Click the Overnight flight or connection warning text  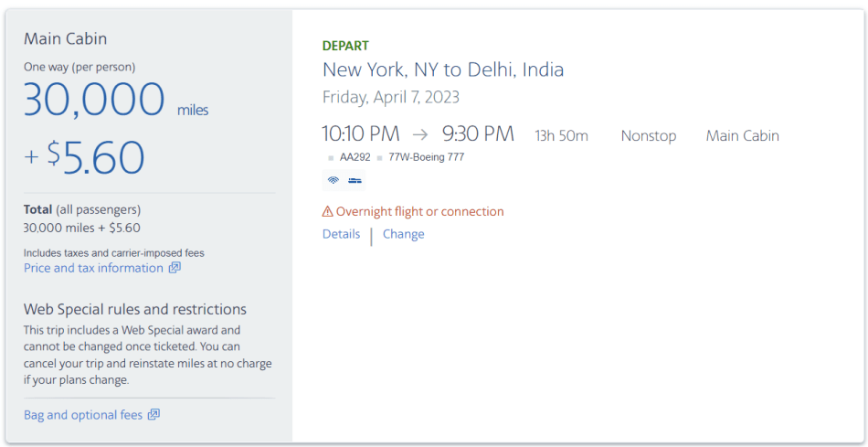pos(419,211)
